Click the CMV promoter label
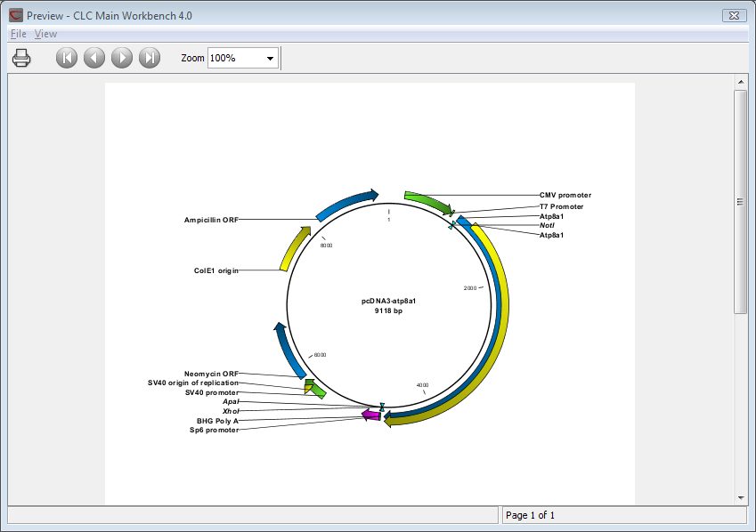Viewport: 756px width, 532px height. point(565,195)
